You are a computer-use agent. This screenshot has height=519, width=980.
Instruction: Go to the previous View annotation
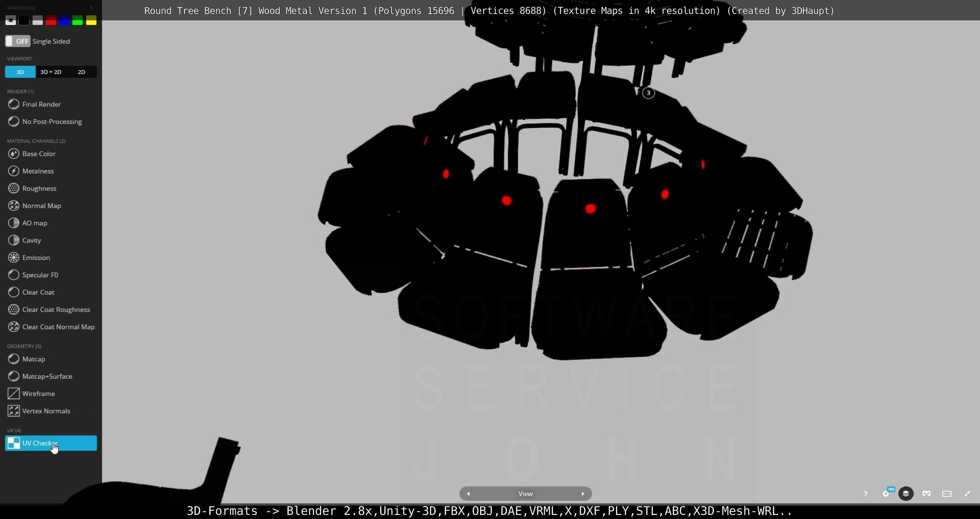pyautogui.click(x=468, y=494)
